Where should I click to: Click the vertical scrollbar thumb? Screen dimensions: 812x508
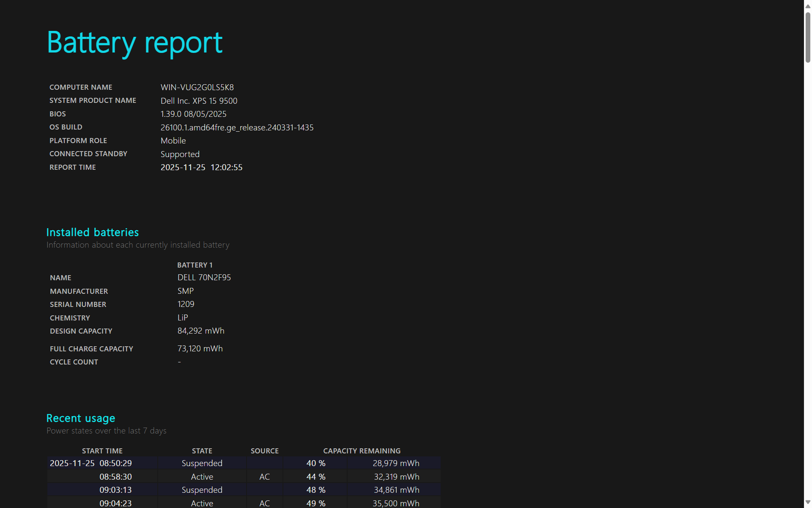point(808,37)
